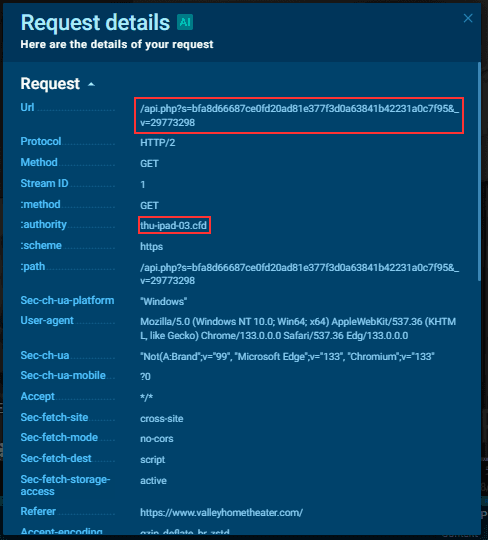The height and width of the screenshot is (540, 488).
Task: Click the Accept label
Action: click(x=38, y=396)
